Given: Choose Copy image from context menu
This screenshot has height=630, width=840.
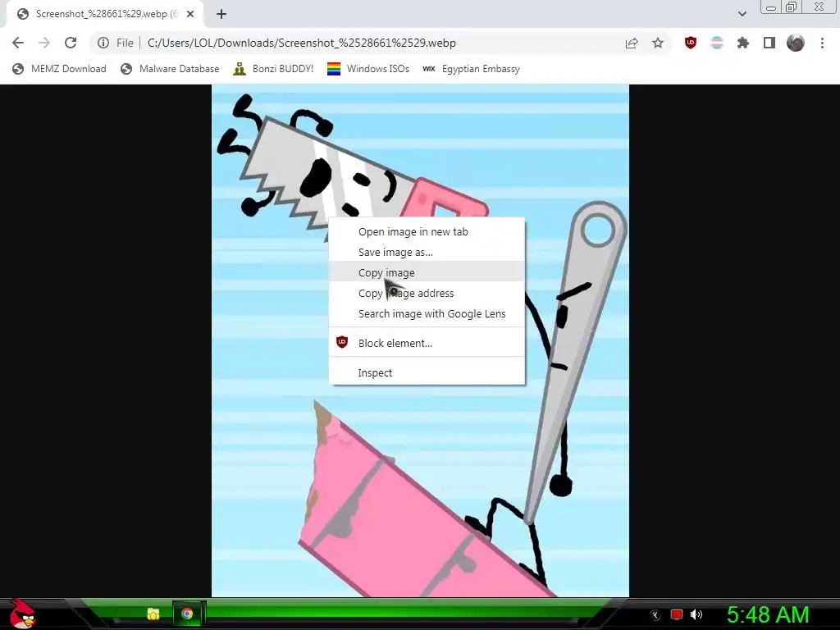Looking at the screenshot, I should tap(427, 272).
